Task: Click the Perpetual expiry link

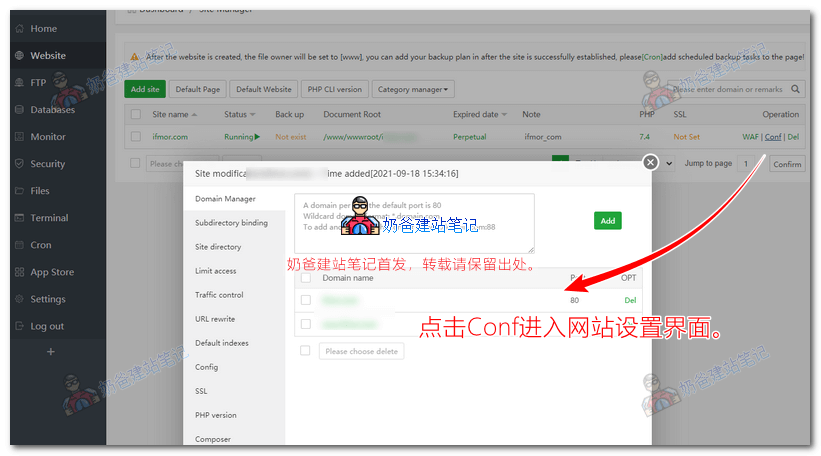Action: tap(470, 137)
